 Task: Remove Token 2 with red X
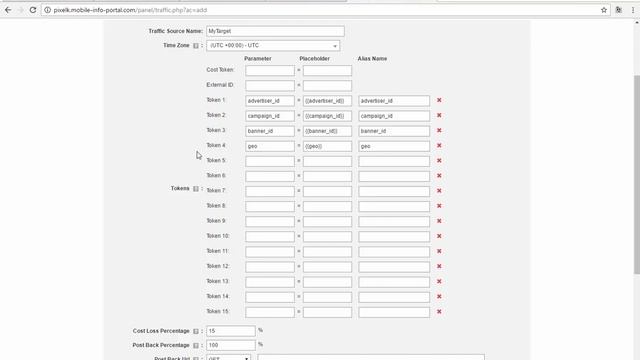[x=439, y=115]
